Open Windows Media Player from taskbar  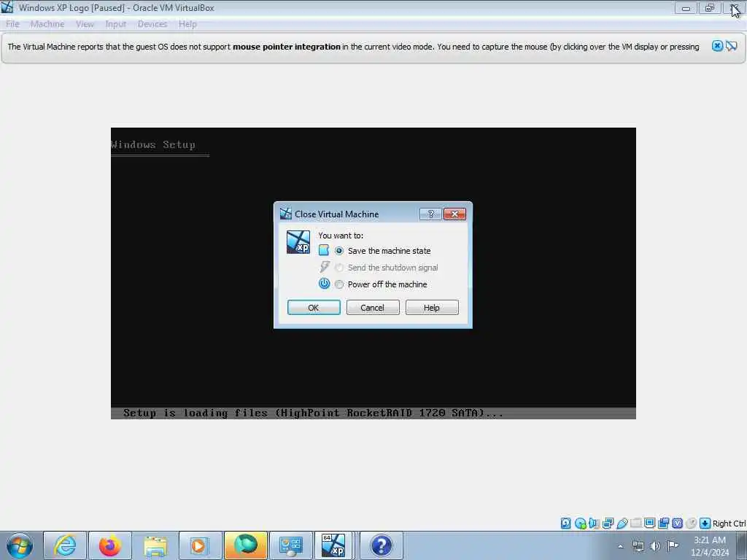coord(200,545)
